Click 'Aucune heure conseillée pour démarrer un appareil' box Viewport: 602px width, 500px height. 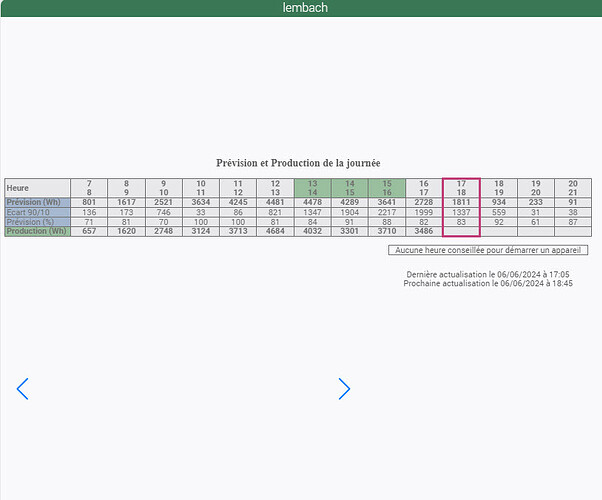(x=488, y=250)
